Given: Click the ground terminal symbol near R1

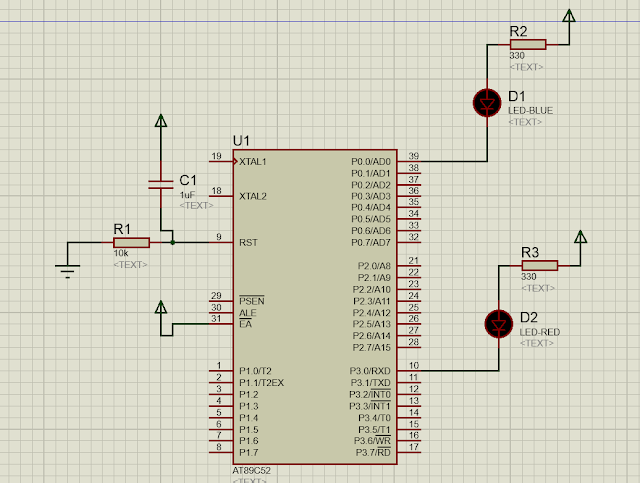Looking at the screenshot, I should 68,271.
